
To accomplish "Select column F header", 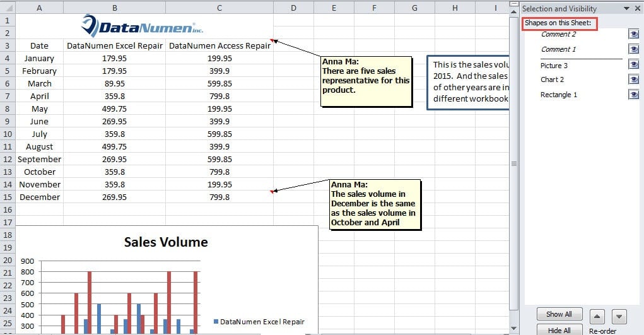I will tap(374, 8).
